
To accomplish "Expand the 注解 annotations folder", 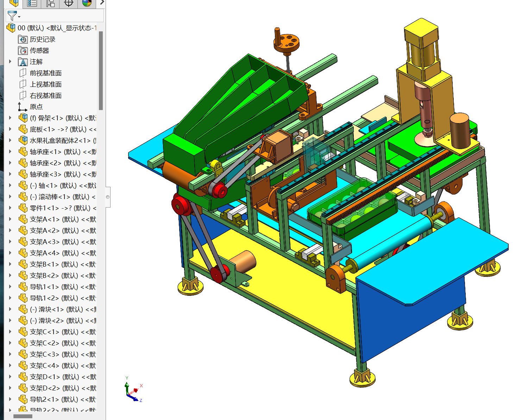I will pos(10,62).
